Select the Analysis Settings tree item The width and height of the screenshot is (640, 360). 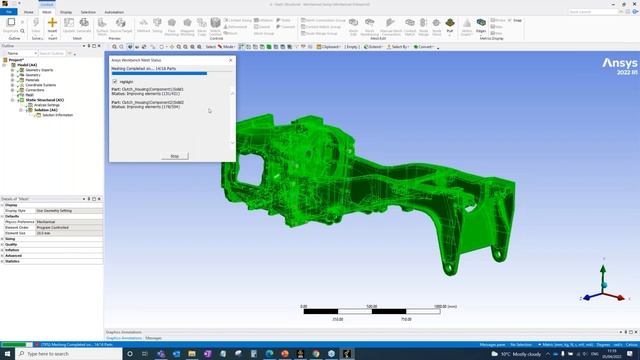click(47, 105)
